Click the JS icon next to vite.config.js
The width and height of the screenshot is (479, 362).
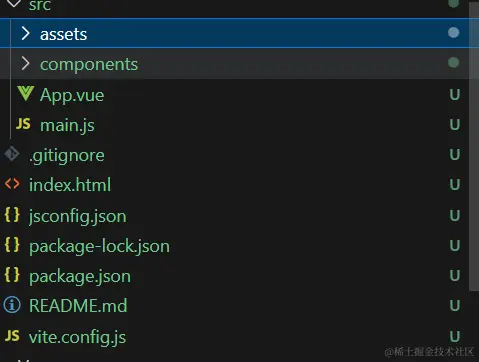(12, 336)
